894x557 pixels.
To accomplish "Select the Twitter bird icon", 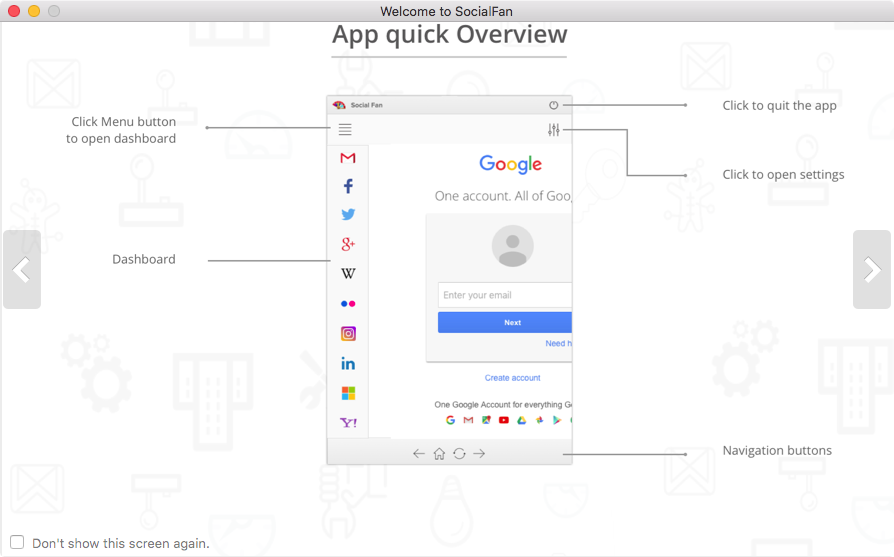I will click(x=348, y=214).
